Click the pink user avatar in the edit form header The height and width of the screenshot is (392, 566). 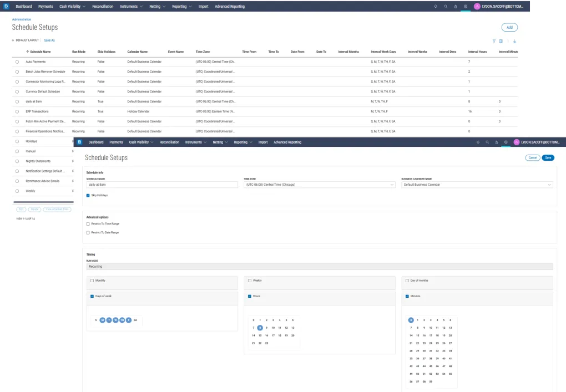[x=516, y=142]
